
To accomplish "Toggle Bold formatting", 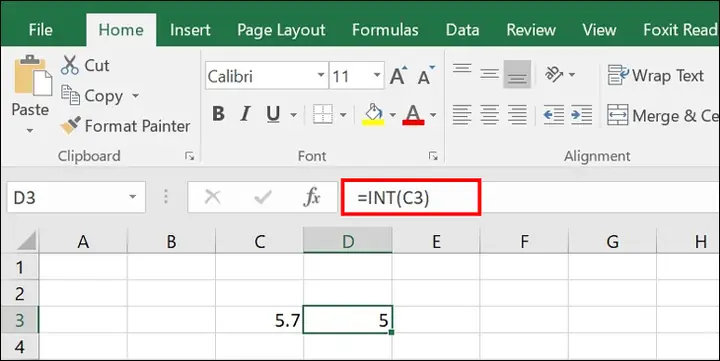I will pyautogui.click(x=219, y=114).
